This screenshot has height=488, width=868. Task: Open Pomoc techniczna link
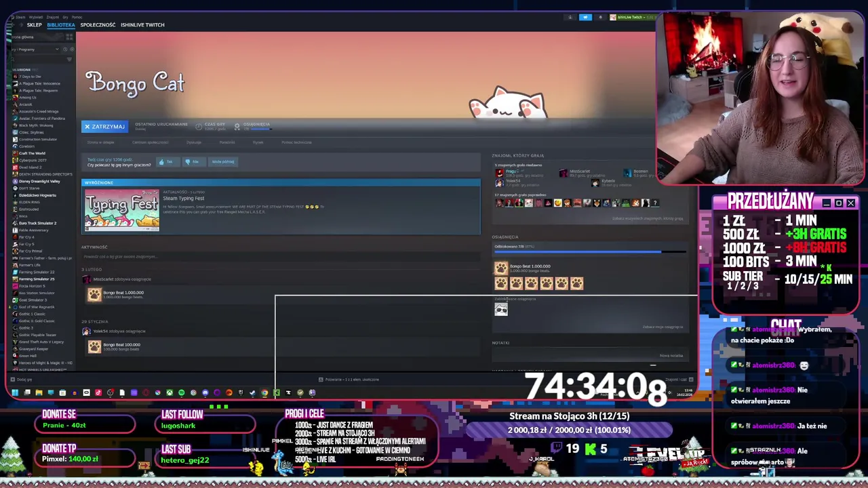(296, 142)
